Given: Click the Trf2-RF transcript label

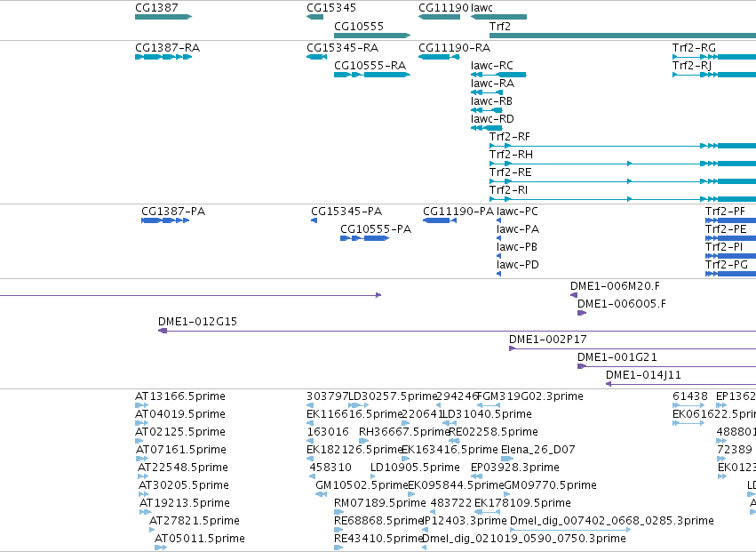Looking at the screenshot, I should click(510, 137).
